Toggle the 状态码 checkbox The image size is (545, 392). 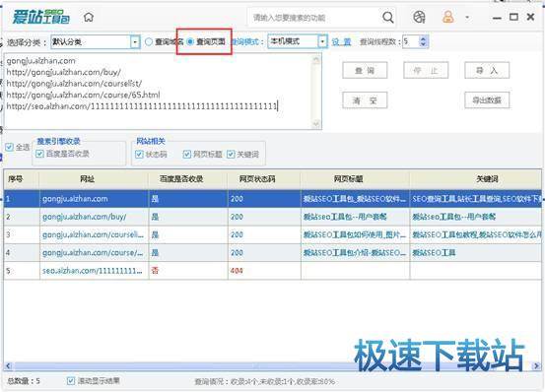coord(139,155)
